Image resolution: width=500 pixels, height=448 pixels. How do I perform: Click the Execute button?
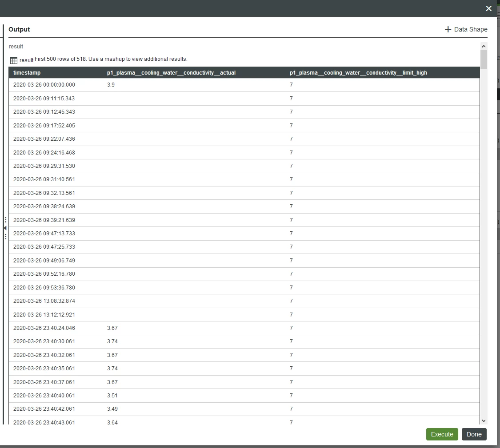pyautogui.click(x=442, y=434)
